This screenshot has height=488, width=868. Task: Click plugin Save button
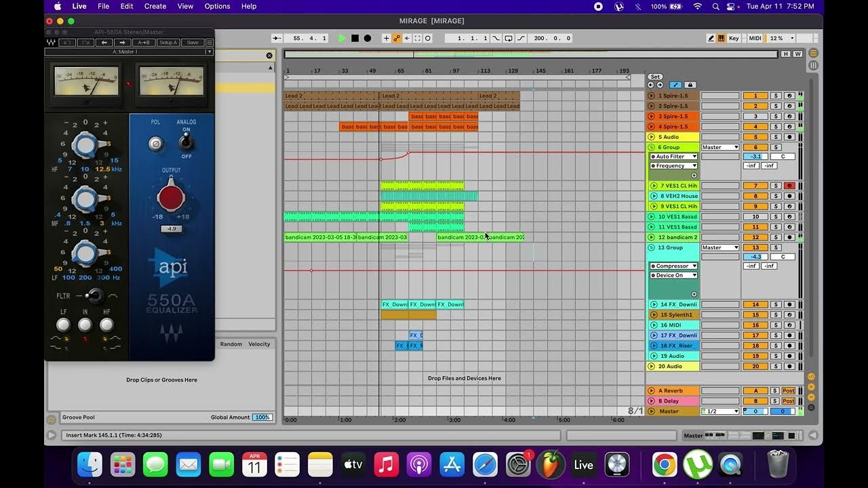tap(193, 43)
